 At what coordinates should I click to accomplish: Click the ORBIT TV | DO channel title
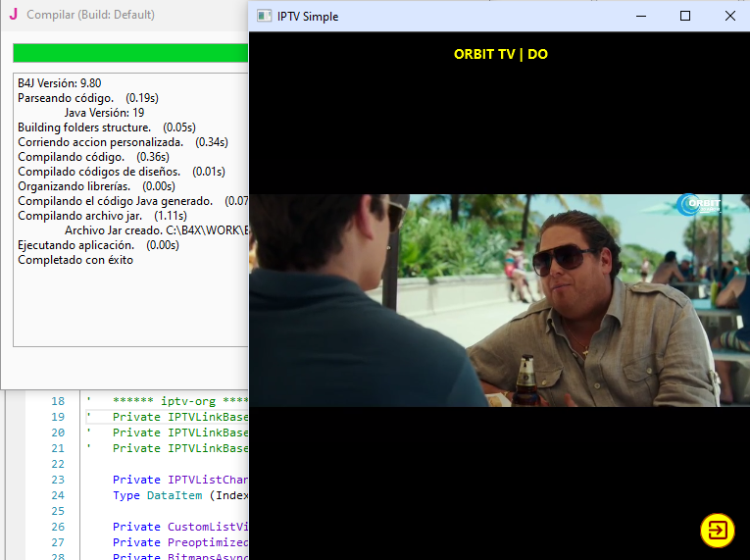coord(500,54)
